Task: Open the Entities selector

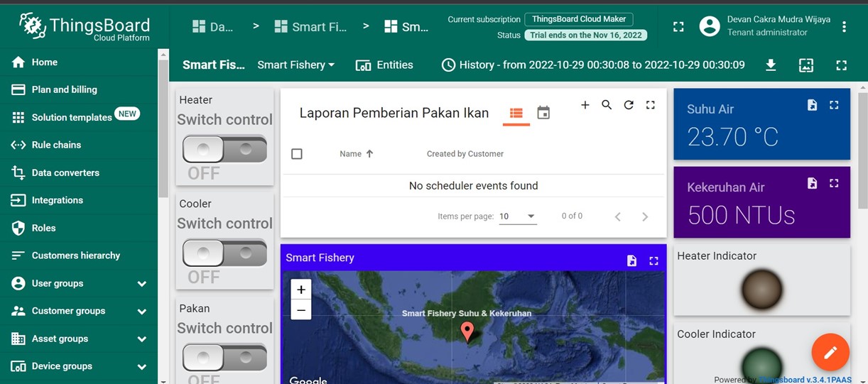Action: [x=384, y=65]
